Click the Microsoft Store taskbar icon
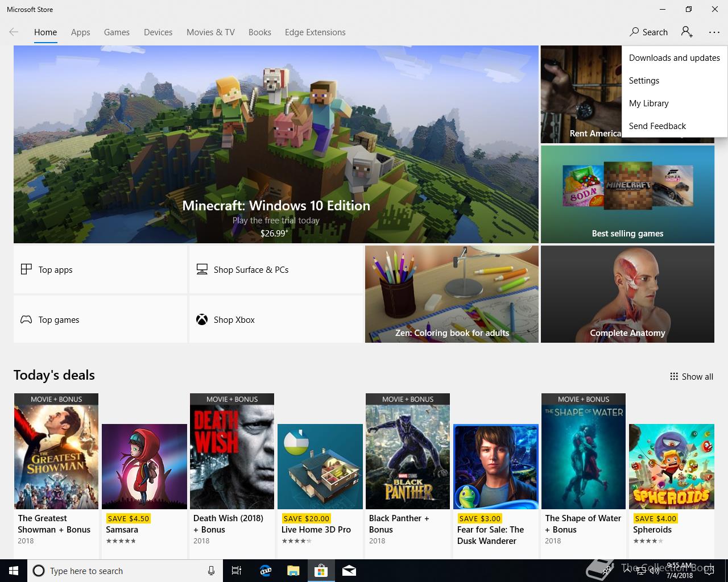The width and height of the screenshot is (728, 582). (321, 571)
